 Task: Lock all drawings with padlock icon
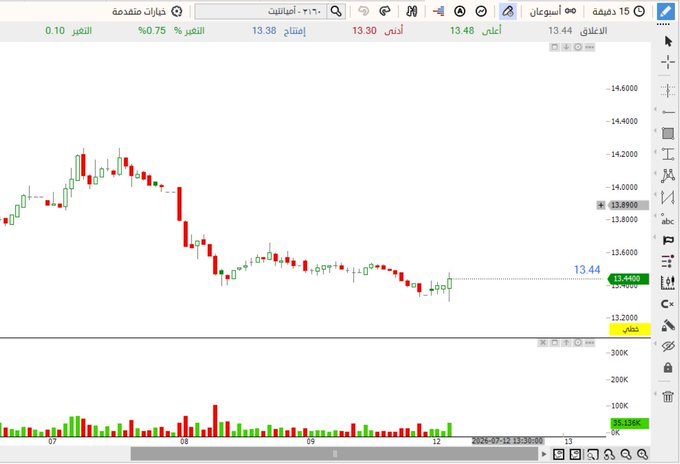click(668, 368)
